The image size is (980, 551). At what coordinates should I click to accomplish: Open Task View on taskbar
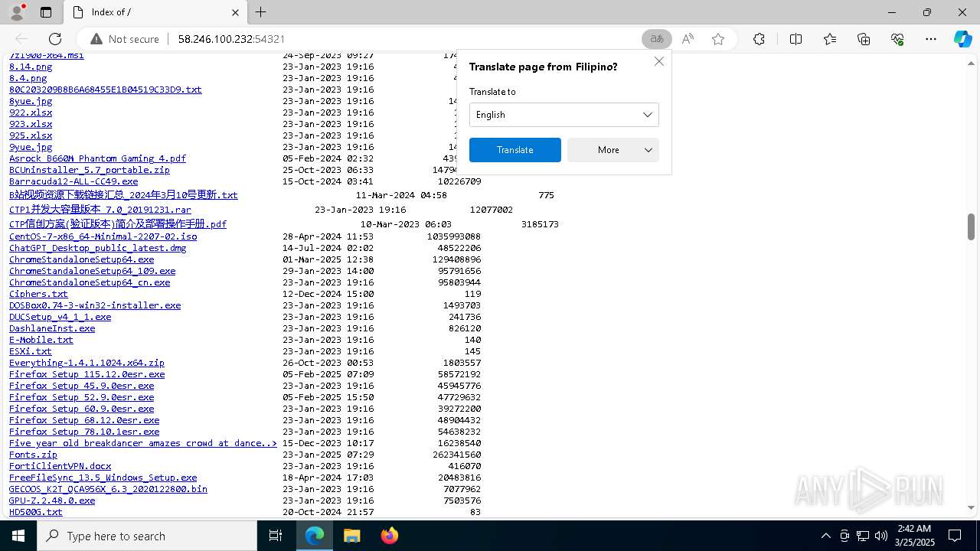tap(276, 536)
